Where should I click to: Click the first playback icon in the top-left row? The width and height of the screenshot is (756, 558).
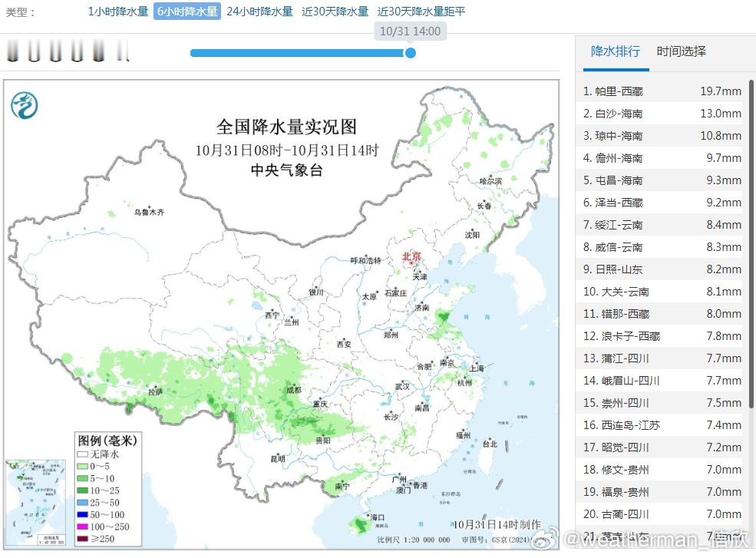point(12,51)
